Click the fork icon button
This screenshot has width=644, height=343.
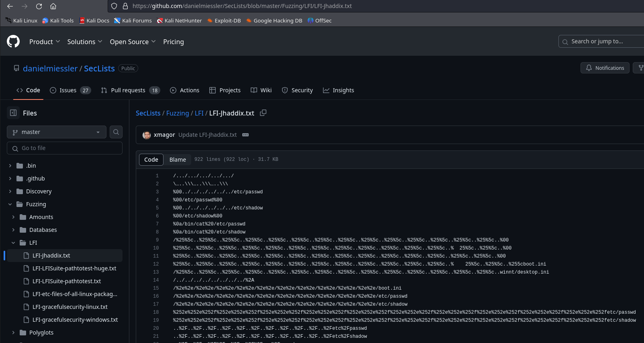639,68
